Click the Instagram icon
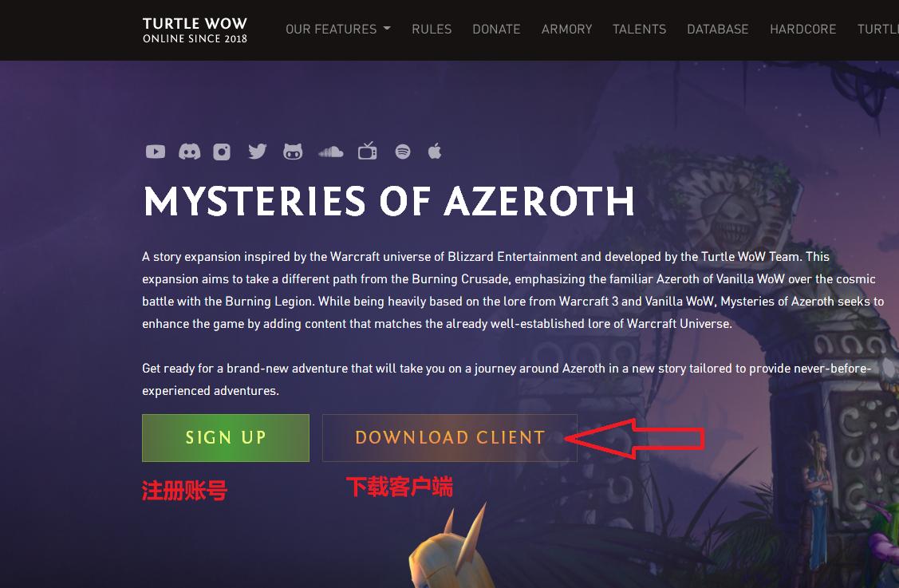 [222, 152]
